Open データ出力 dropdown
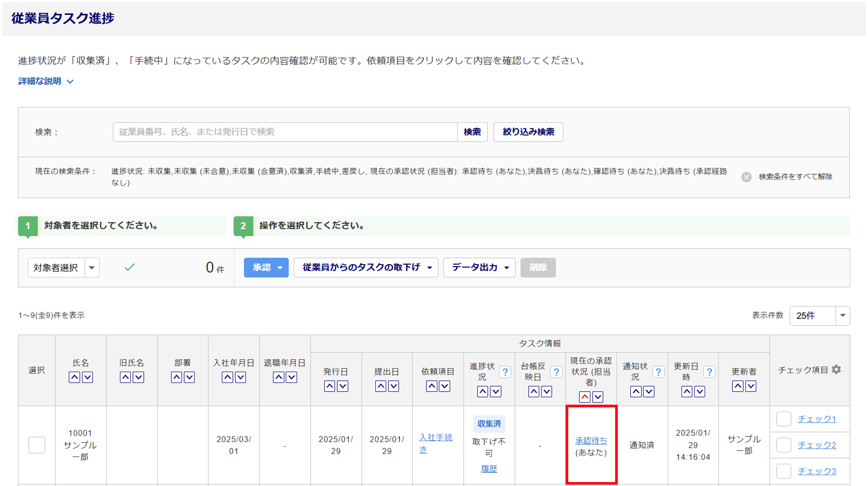The width and height of the screenshot is (868, 486). pyautogui.click(x=479, y=267)
